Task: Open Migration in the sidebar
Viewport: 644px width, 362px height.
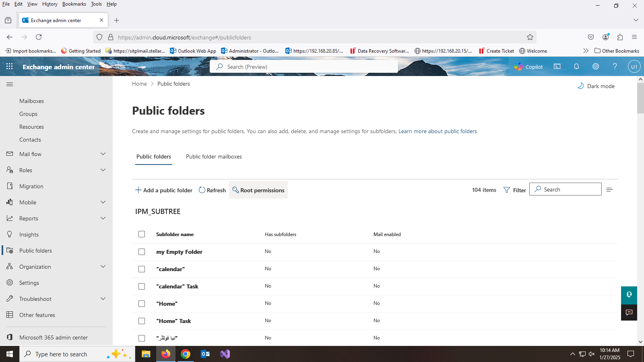Action: [31, 186]
